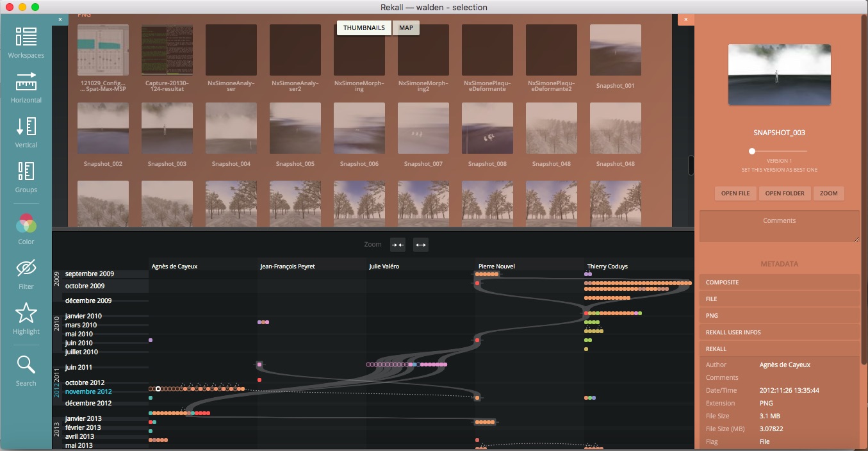Viewport: 868px width, 451px height.
Task: Click the décembre 2009 row label
Action: click(88, 300)
